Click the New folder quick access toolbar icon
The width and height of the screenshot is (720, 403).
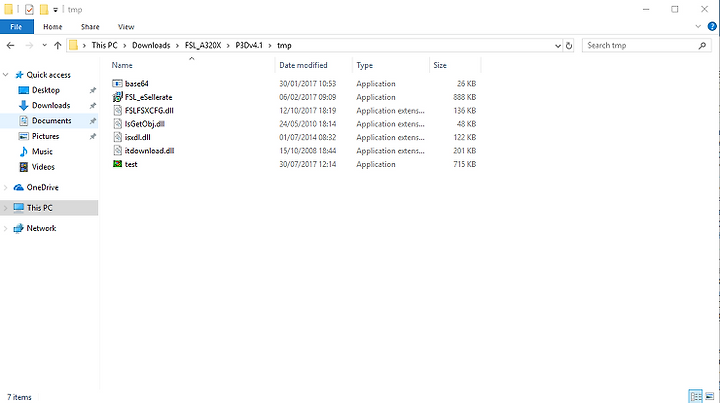[x=44, y=9]
